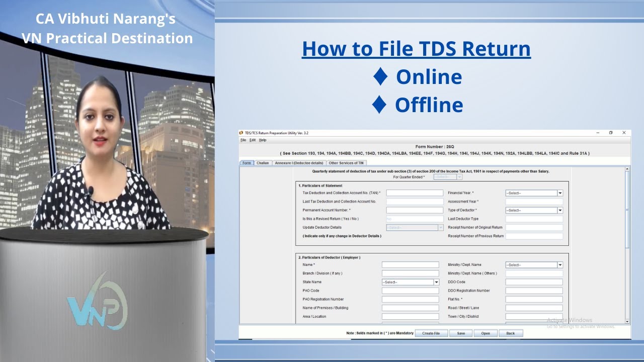Click the 'How to File TDS Return' heading

(x=416, y=49)
